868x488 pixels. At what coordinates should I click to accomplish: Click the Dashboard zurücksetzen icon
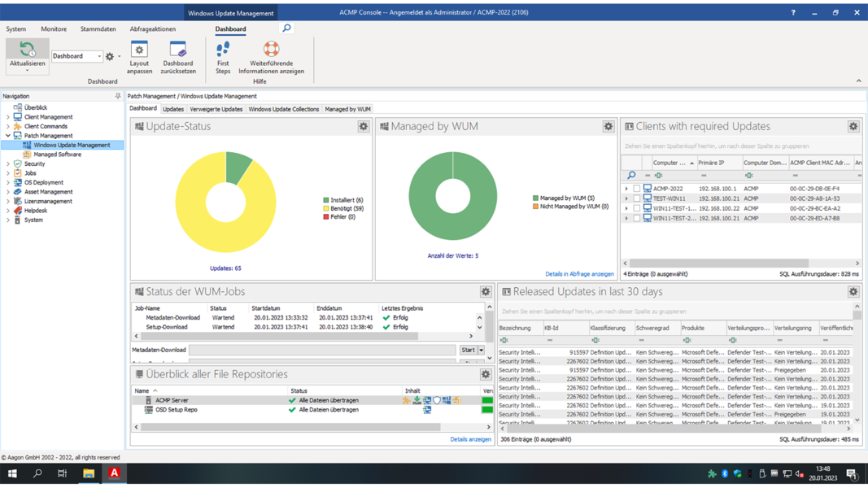[x=177, y=50]
